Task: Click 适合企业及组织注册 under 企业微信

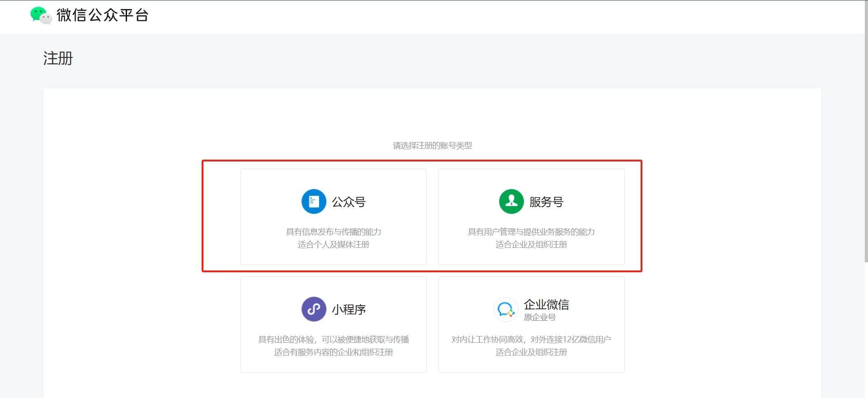Action: pyautogui.click(x=531, y=352)
